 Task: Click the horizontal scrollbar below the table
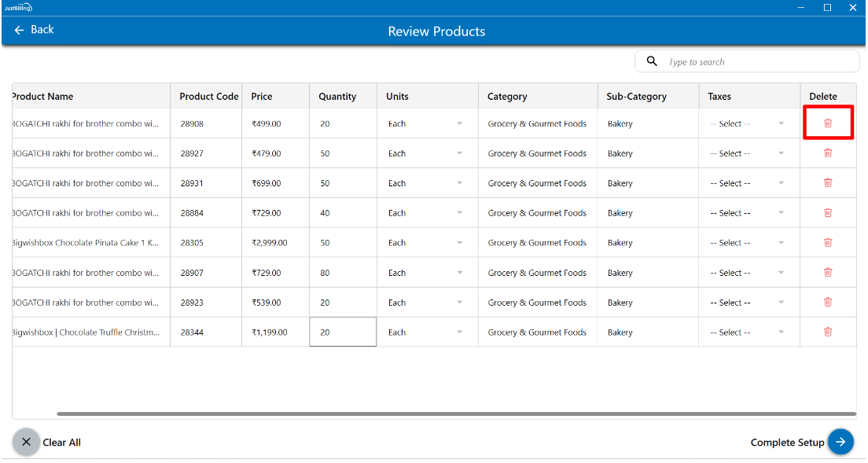point(456,413)
